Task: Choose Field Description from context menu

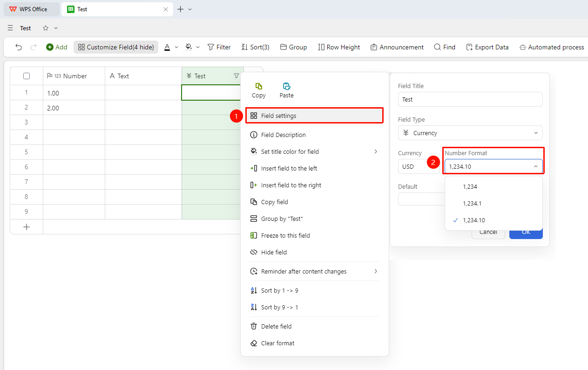Action: [x=314, y=135]
